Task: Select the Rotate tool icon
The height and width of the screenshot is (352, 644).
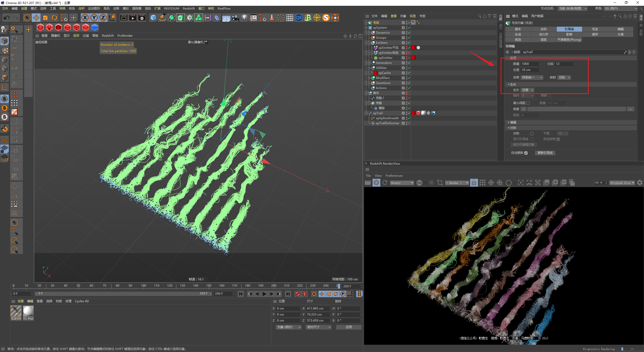Action: click(54, 18)
